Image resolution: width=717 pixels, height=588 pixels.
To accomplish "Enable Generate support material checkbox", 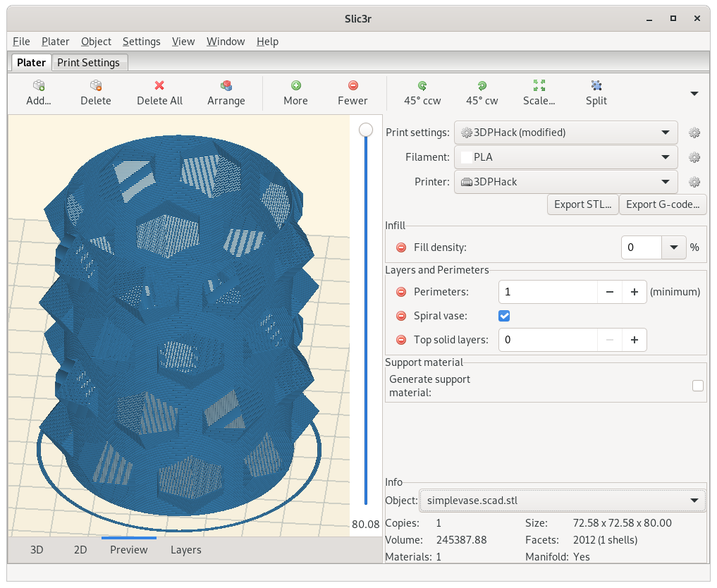I will click(697, 386).
